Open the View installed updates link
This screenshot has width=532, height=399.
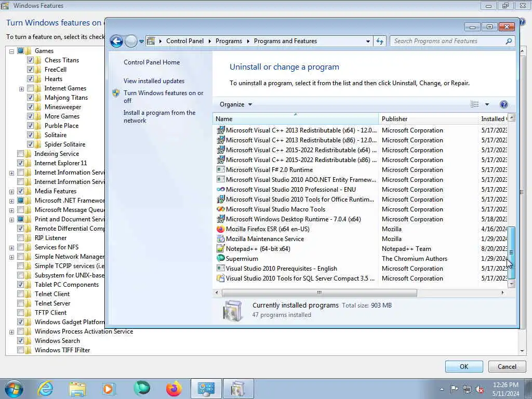154,81
